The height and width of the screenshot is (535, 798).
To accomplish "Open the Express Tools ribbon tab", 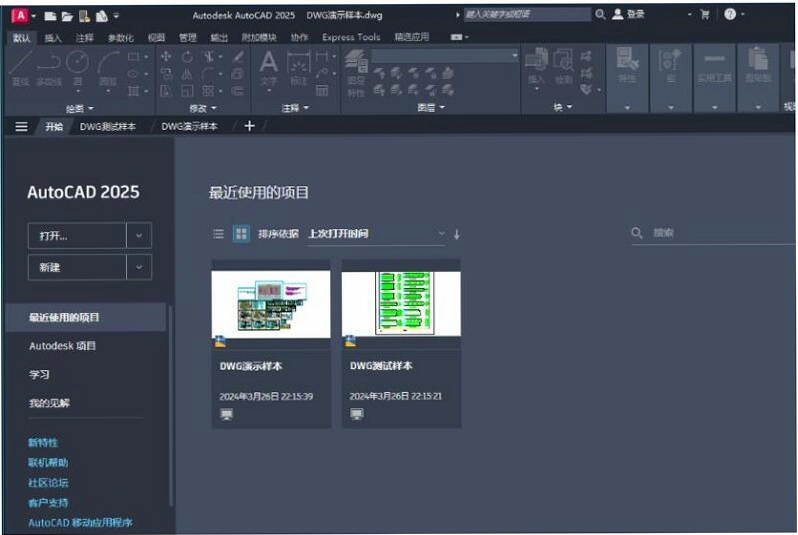I will click(x=351, y=37).
